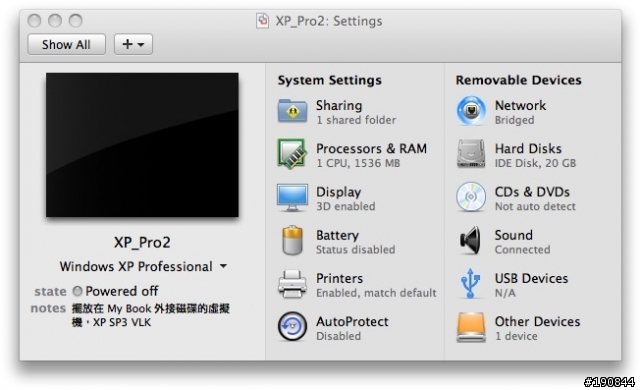The image size is (640, 390).
Task: Select the Hard Disks label
Action: tap(528, 148)
